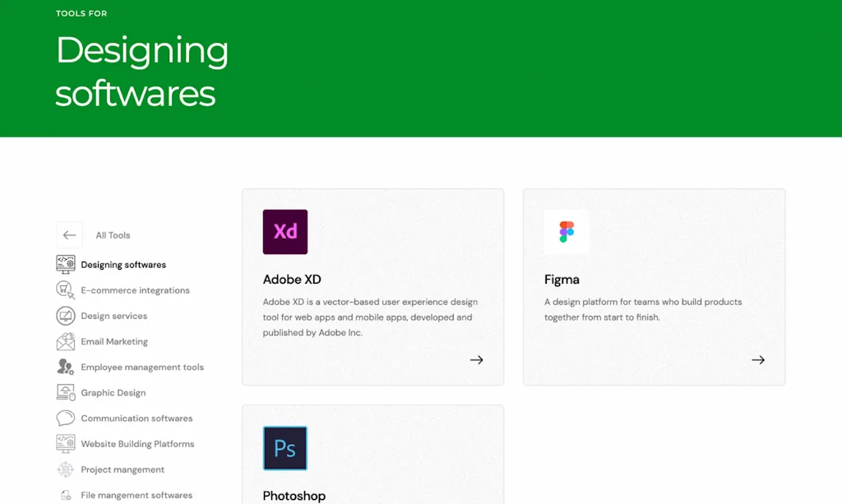Select Graphic Design category

(x=113, y=393)
